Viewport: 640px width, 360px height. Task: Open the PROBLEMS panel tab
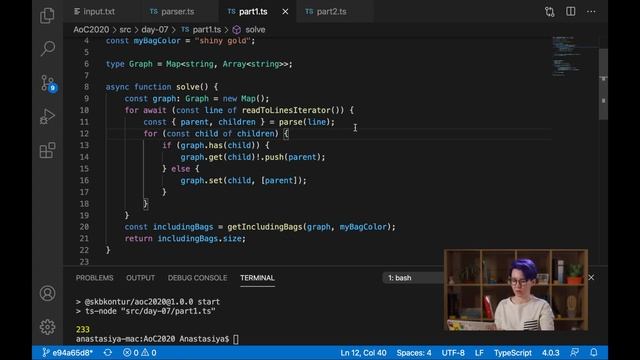[x=94, y=278]
